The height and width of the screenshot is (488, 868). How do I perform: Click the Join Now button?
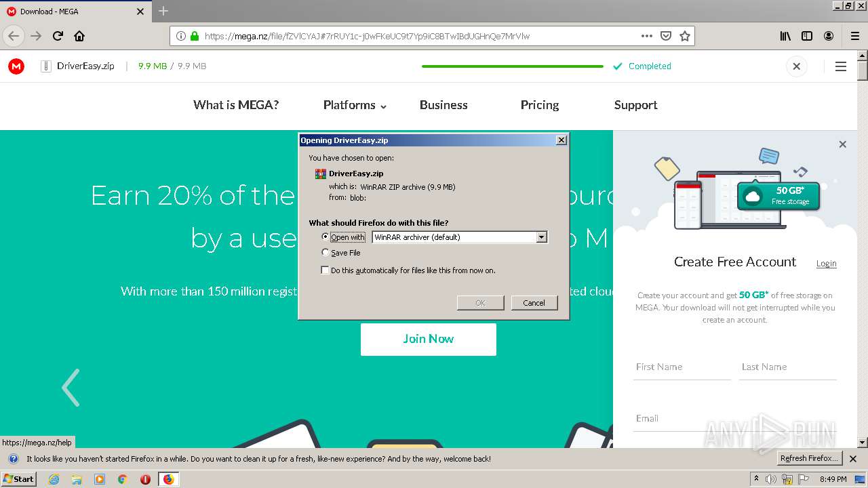[429, 339]
